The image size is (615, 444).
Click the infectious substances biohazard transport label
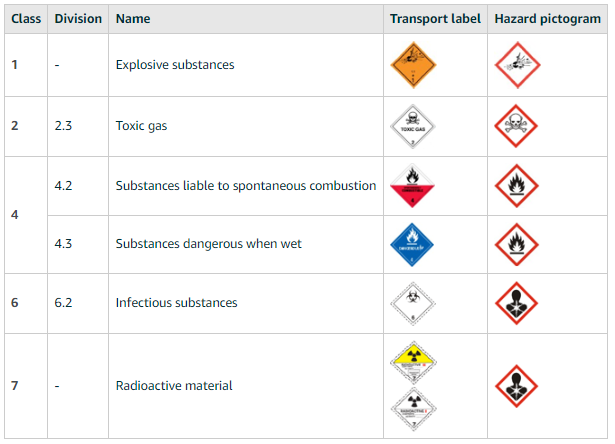pos(414,303)
